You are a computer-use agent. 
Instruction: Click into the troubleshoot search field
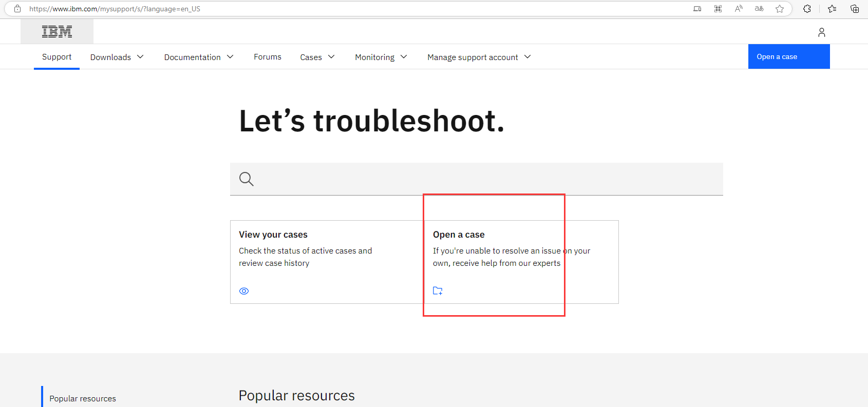coord(483,179)
